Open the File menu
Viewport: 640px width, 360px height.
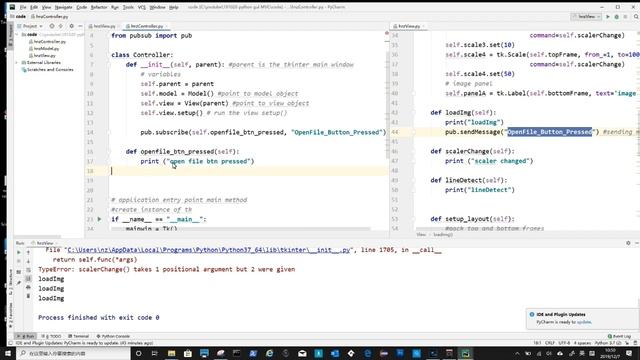(23, 7)
